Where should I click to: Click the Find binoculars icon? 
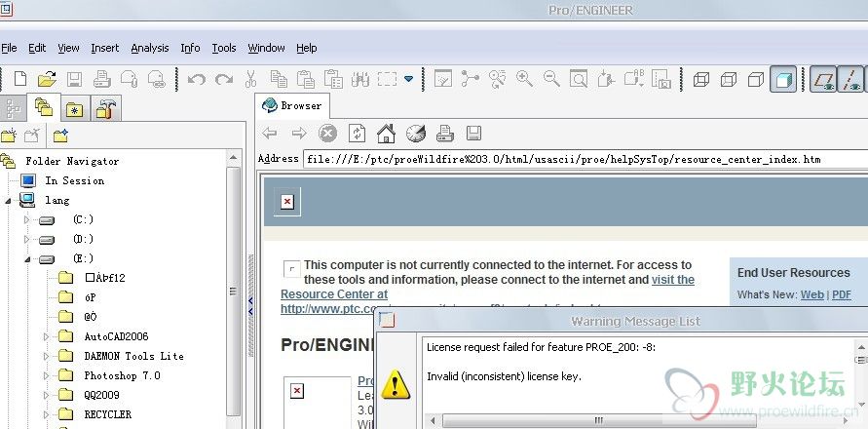tap(359, 79)
